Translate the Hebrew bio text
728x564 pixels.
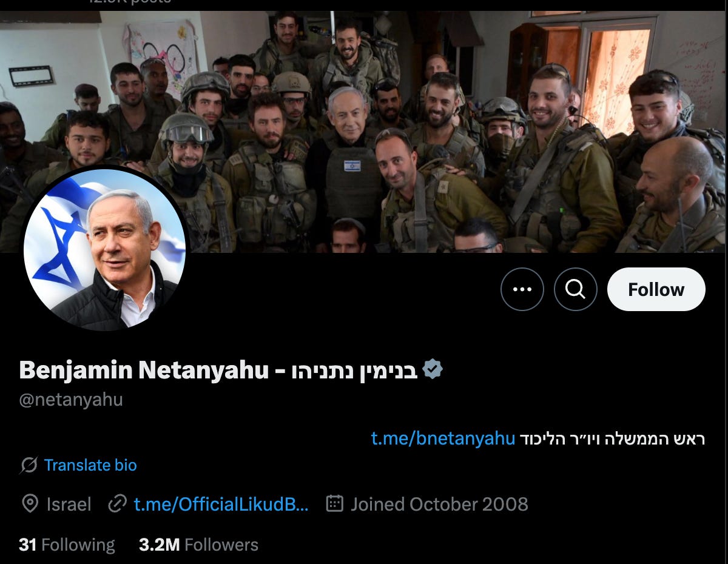(90, 465)
